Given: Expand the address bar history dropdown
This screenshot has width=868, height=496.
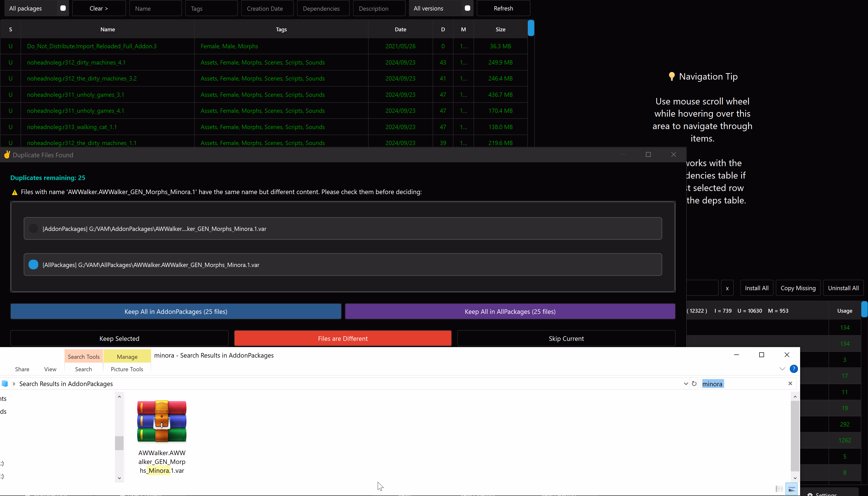Looking at the screenshot, I should (x=686, y=384).
